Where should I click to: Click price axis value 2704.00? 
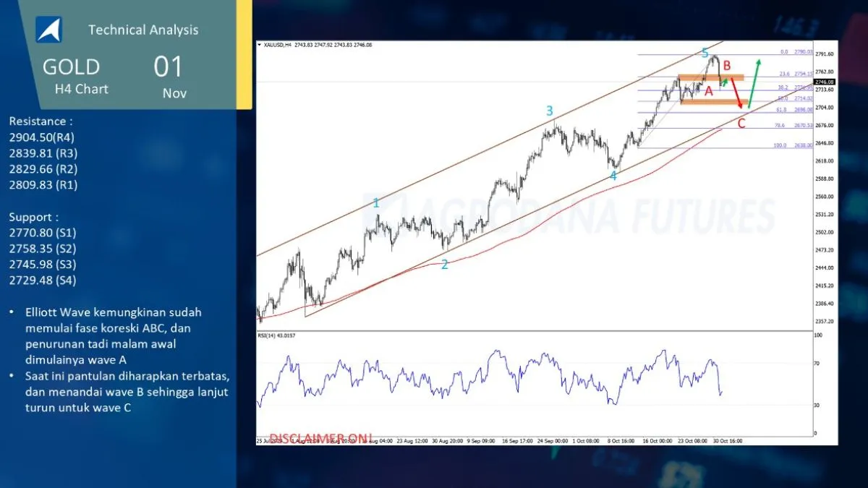[824, 108]
